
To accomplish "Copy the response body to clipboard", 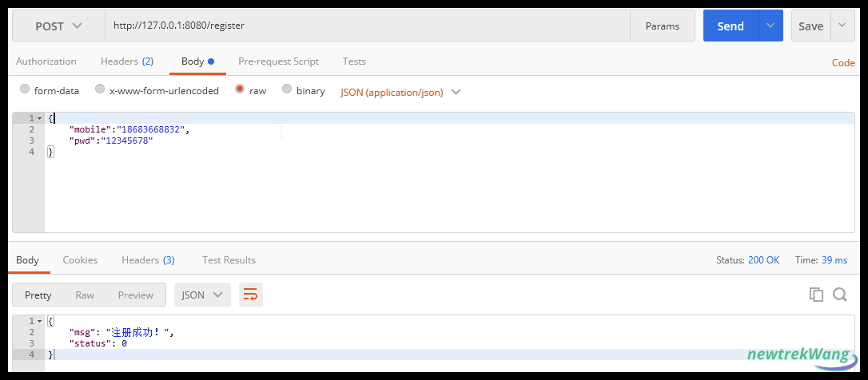I will point(816,295).
